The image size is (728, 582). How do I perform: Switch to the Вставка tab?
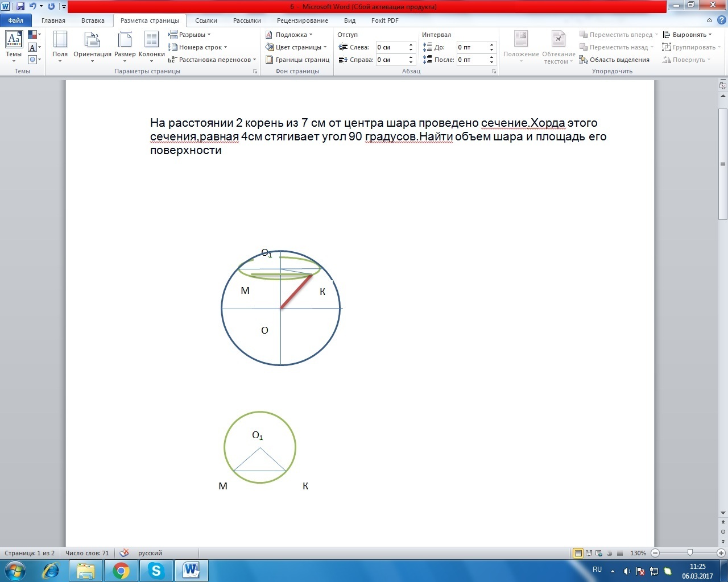pos(93,20)
